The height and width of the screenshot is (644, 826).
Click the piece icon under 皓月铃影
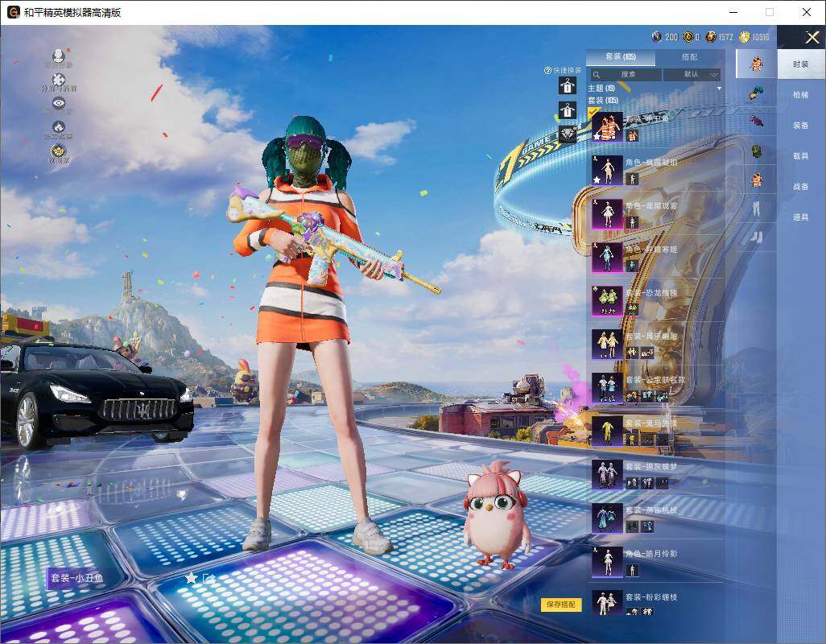(632, 570)
